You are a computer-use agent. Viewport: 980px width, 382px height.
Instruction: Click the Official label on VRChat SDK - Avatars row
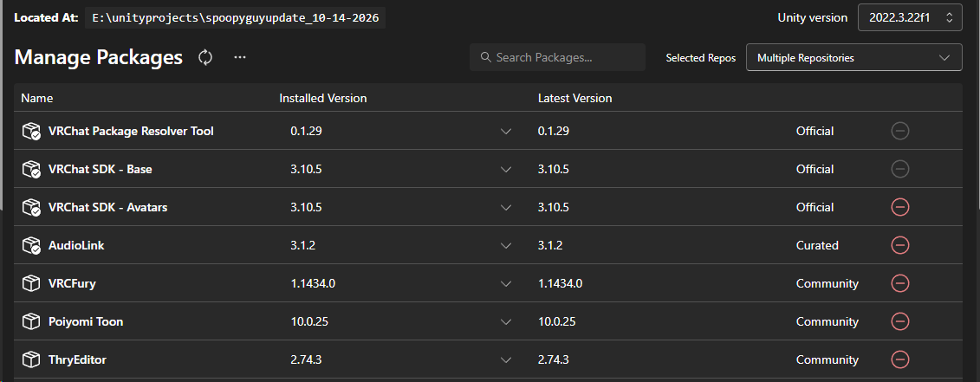[815, 208]
